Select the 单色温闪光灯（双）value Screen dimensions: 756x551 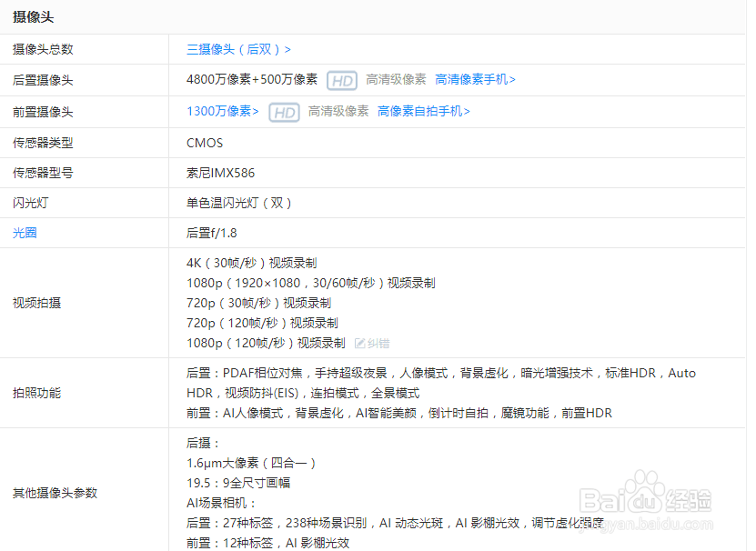pyautogui.click(x=238, y=203)
